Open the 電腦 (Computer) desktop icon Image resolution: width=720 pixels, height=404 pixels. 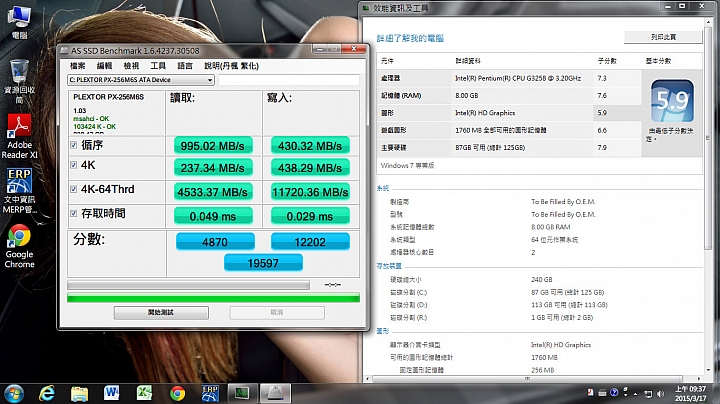(19, 22)
